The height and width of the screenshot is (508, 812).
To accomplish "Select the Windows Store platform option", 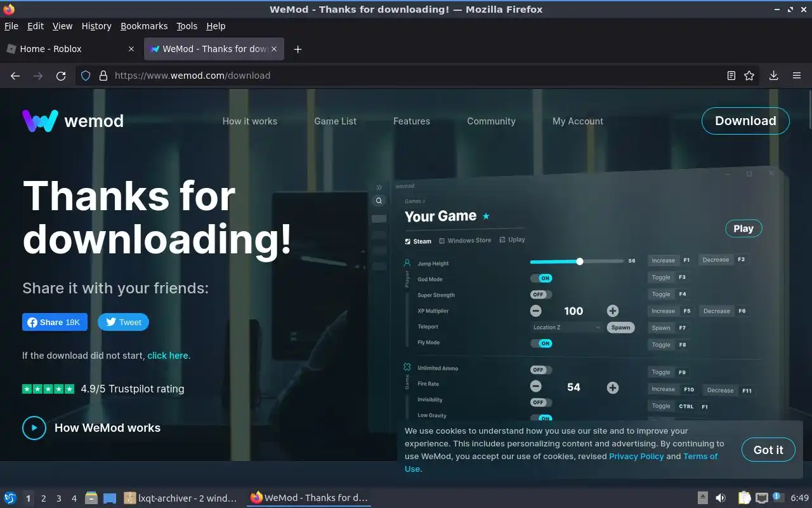I will [x=465, y=241].
